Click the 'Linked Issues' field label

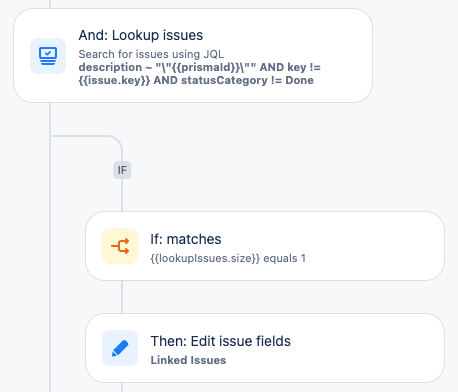click(x=188, y=360)
